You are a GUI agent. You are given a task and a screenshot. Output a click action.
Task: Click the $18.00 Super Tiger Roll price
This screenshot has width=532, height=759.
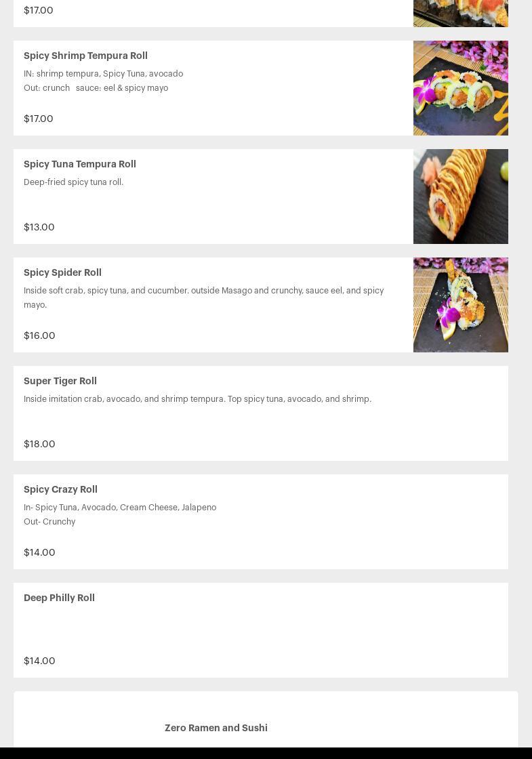tap(39, 444)
